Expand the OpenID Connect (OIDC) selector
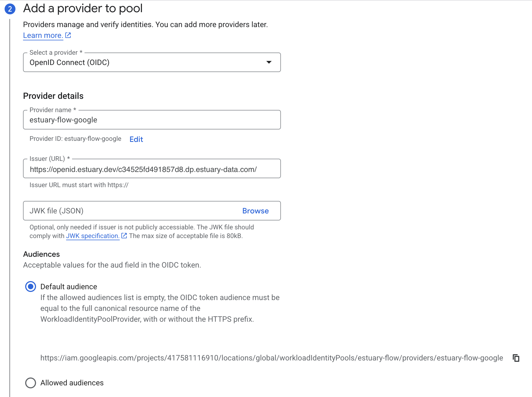The height and width of the screenshot is (397, 532). point(152,63)
